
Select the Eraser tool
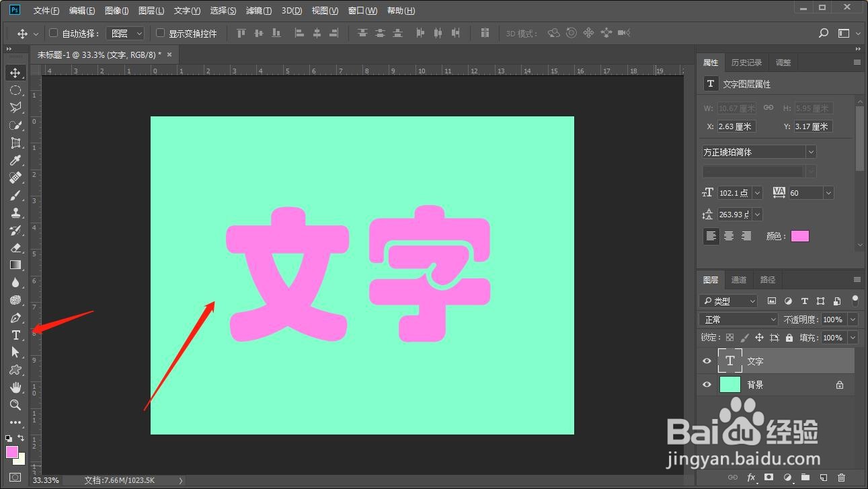click(x=15, y=248)
